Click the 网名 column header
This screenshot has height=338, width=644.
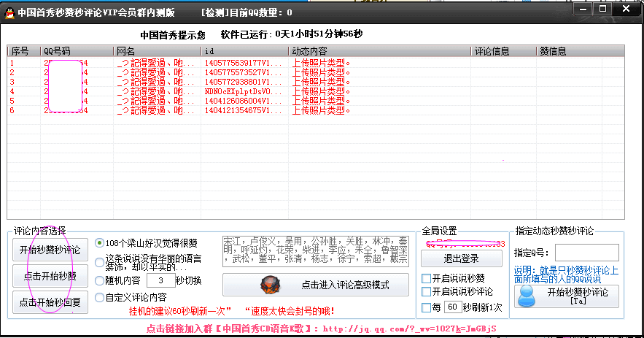157,51
